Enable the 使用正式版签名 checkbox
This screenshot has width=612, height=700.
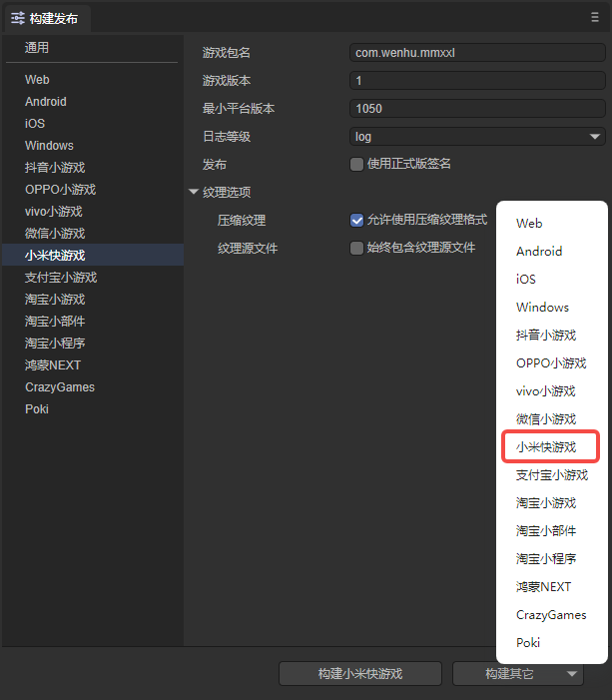pyautogui.click(x=356, y=165)
